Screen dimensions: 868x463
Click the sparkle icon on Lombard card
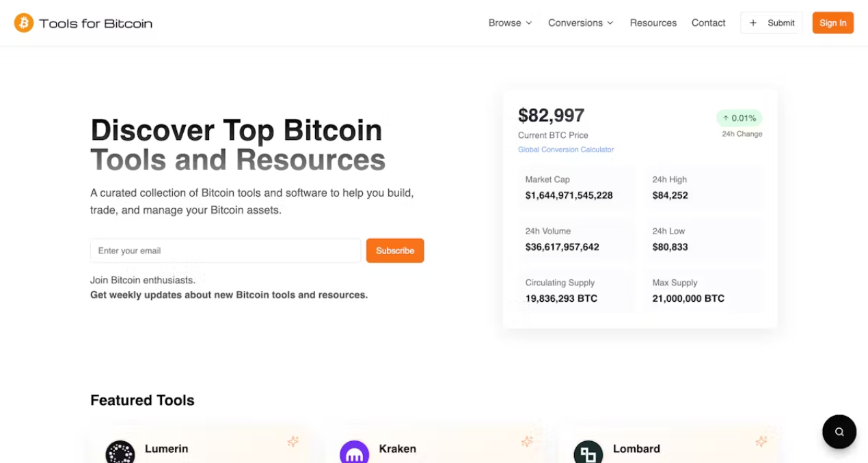click(761, 442)
